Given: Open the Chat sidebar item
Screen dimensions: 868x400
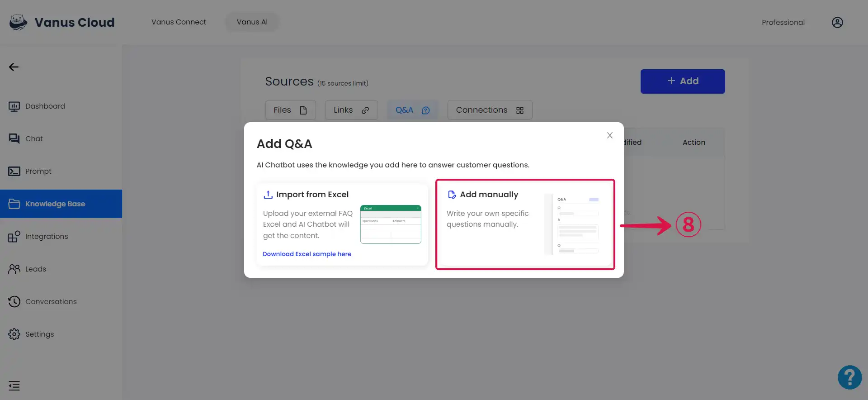Looking at the screenshot, I should click(x=61, y=139).
